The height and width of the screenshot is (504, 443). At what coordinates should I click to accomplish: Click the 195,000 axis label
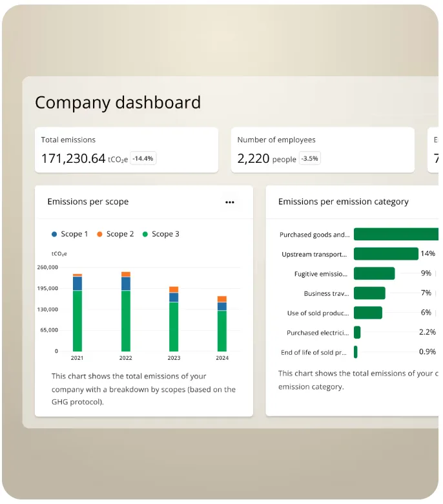click(48, 288)
